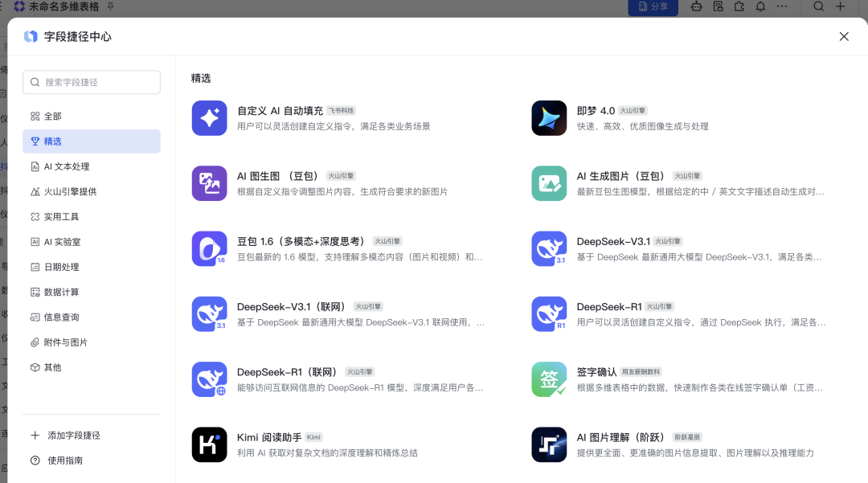Click the 即梦 4.0 shortcut icon
868x483 pixels.
(x=549, y=117)
